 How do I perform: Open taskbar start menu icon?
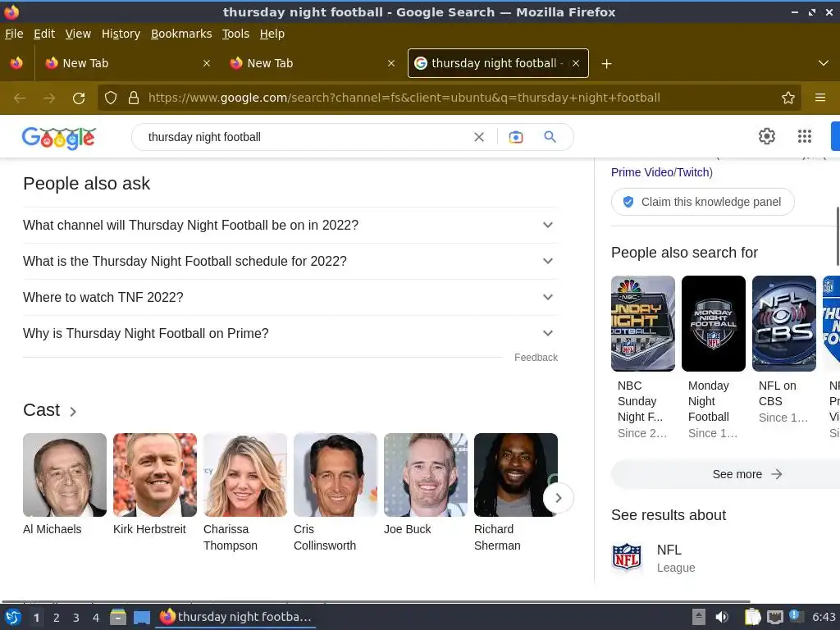click(x=13, y=617)
